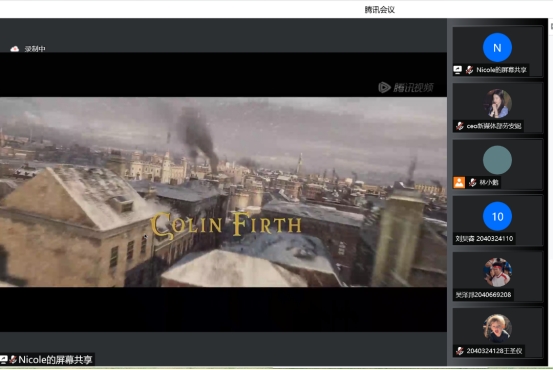This screenshot has height=370, width=553.
Task: Click the bottom-left Nicole的屏幕共享 label text
Action: 55,359
